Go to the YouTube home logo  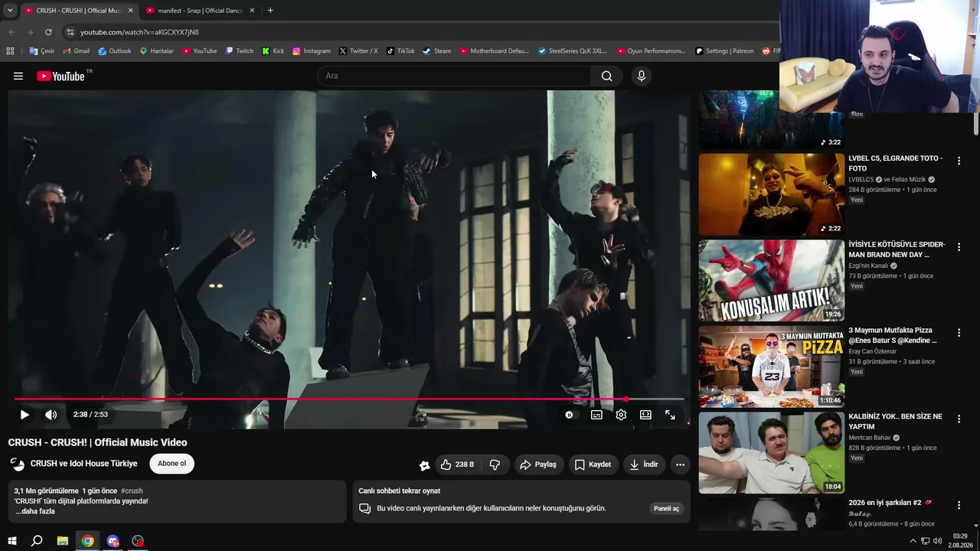60,76
